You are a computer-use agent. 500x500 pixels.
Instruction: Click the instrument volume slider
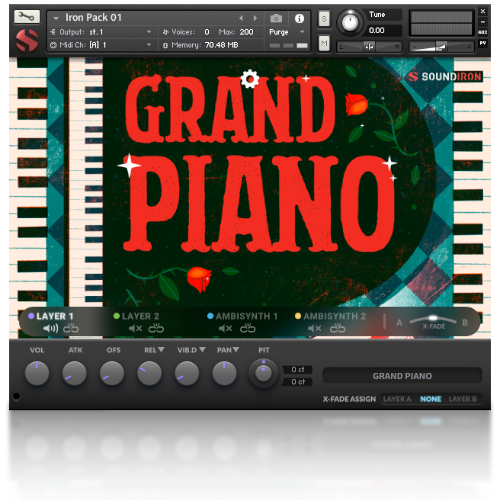441,47
